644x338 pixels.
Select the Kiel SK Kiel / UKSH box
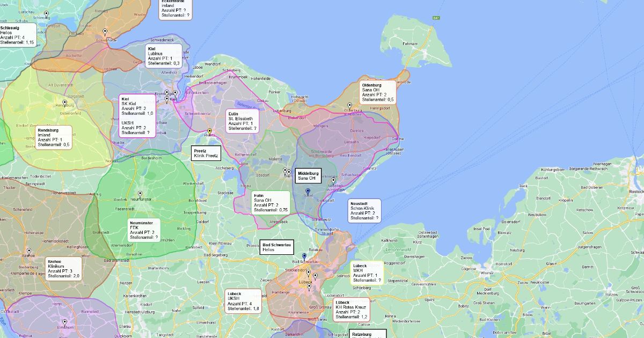click(x=138, y=116)
